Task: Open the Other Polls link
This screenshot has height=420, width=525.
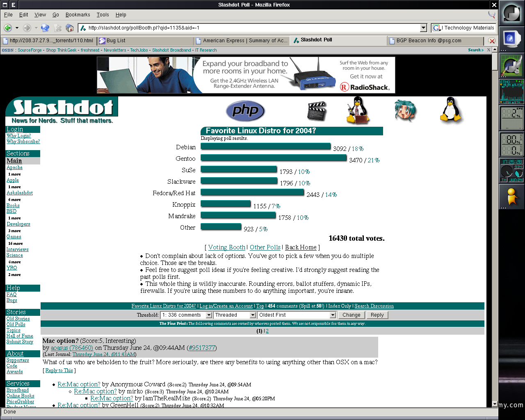Action: [265, 247]
